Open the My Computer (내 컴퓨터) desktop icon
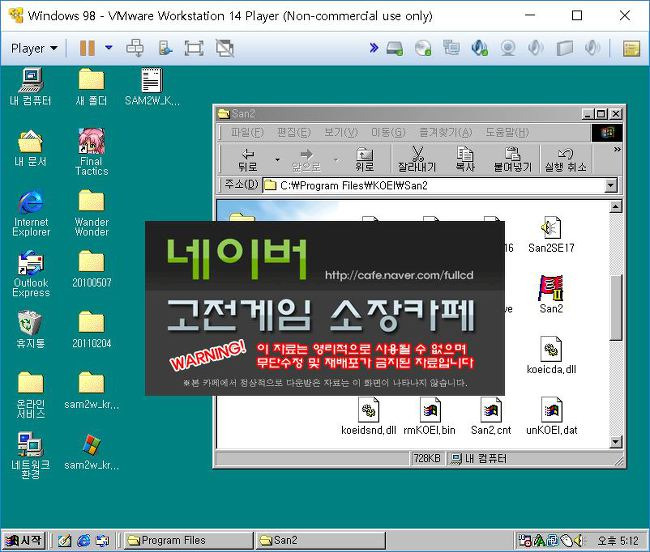Viewport: 650px width, 552px height. pos(30,87)
